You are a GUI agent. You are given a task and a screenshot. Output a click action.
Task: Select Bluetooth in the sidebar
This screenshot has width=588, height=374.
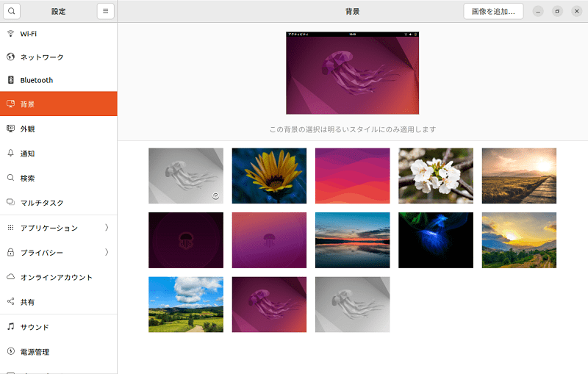59,80
